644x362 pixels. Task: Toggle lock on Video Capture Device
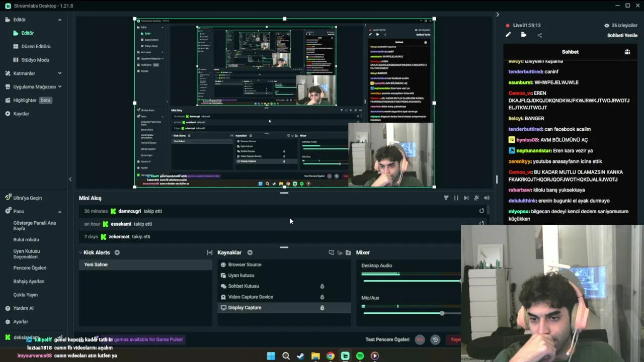pos(322,297)
